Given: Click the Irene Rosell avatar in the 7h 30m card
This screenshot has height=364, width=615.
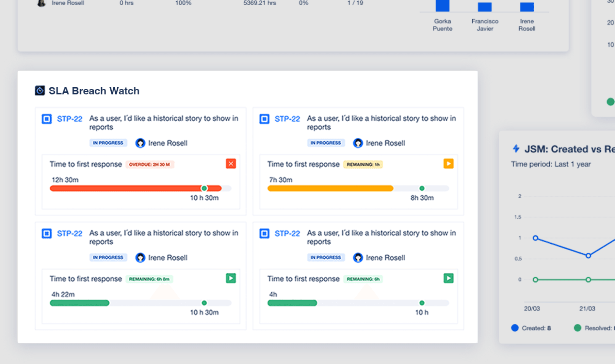Looking at the screenshot, I should click(358, 143).
